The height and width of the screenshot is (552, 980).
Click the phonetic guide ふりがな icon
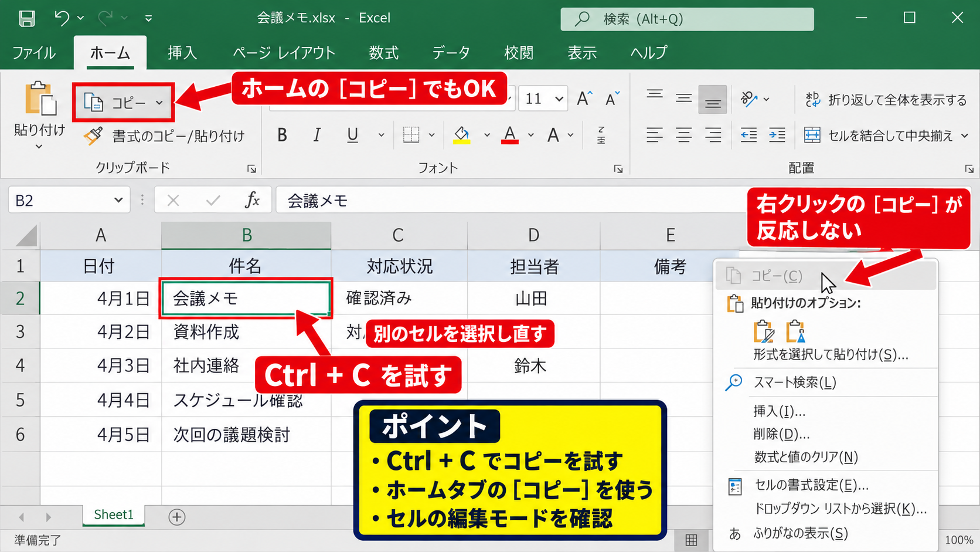tap(735, 534)
